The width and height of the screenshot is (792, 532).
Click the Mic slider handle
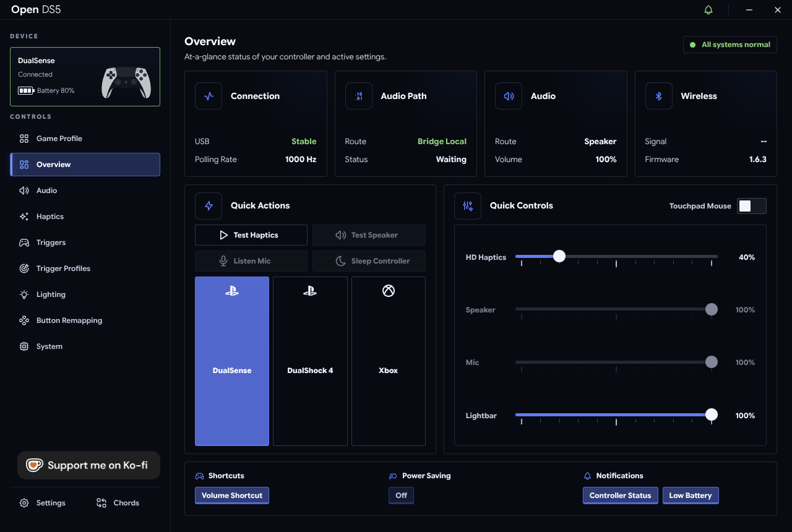712,362
